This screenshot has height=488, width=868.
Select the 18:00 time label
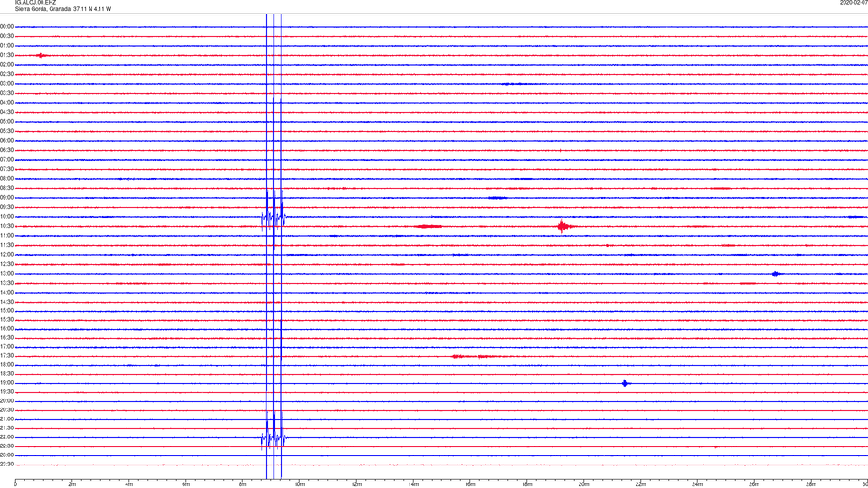tap(6, 364)
